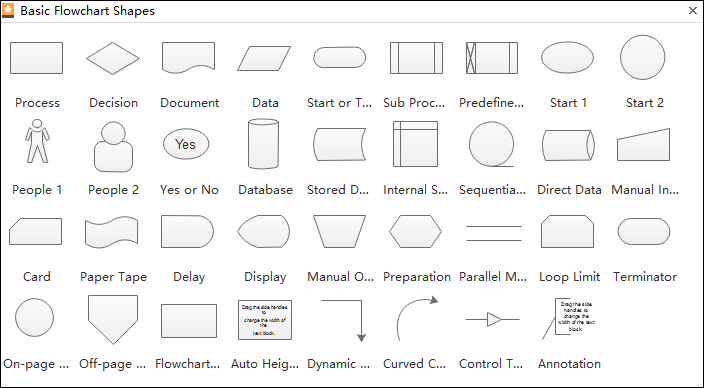The width and height of the screenshot is (704, 388).
Task: Select the People 2 user shape
Action: tap(114, 146)
